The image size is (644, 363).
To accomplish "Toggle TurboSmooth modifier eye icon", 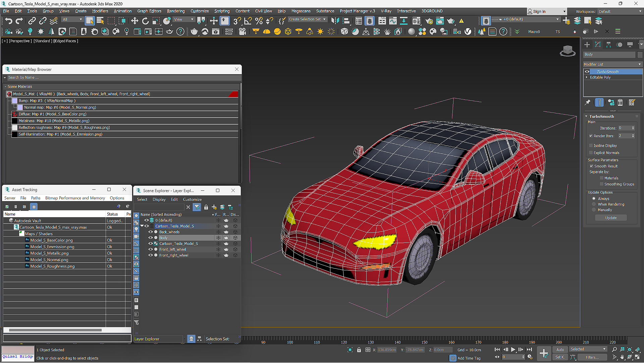I will tap(587, 72).
